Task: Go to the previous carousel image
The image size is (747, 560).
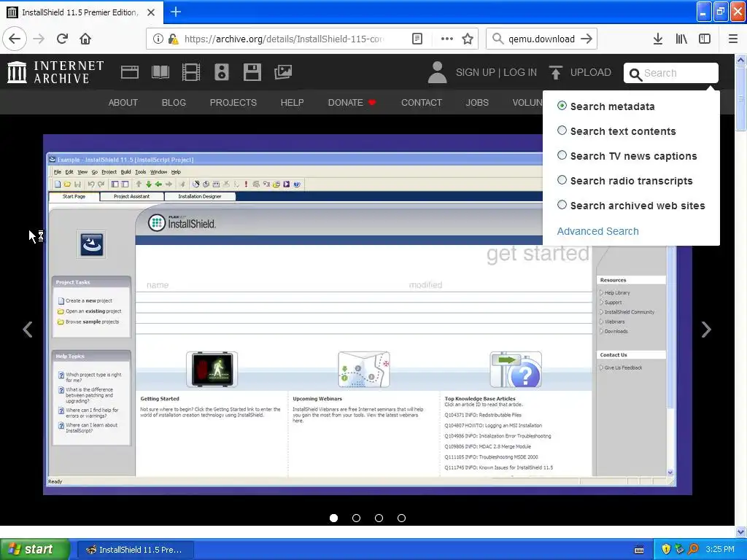Action: click(x=28, y=329)
